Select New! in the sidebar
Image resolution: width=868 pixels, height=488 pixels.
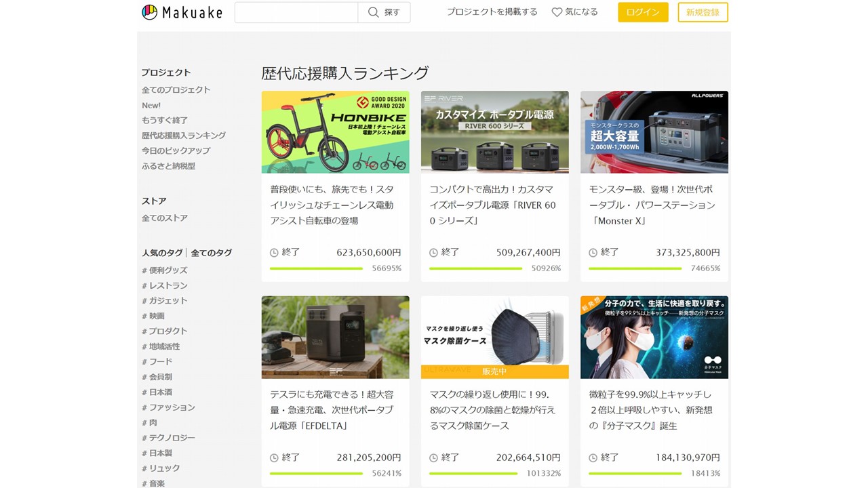point(151,105)
